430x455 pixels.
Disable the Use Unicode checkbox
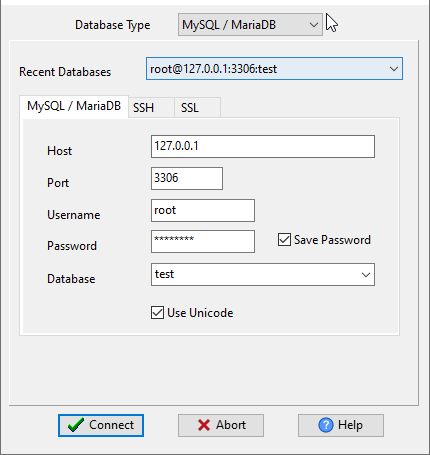click(x=157, y=313)
